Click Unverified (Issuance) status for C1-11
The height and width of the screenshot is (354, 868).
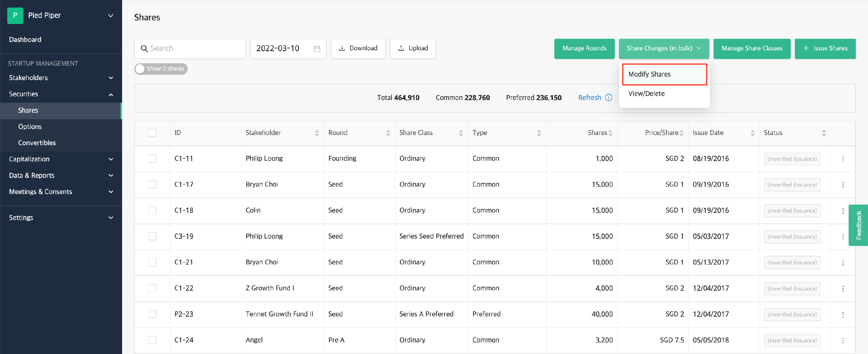pos(792,159)
